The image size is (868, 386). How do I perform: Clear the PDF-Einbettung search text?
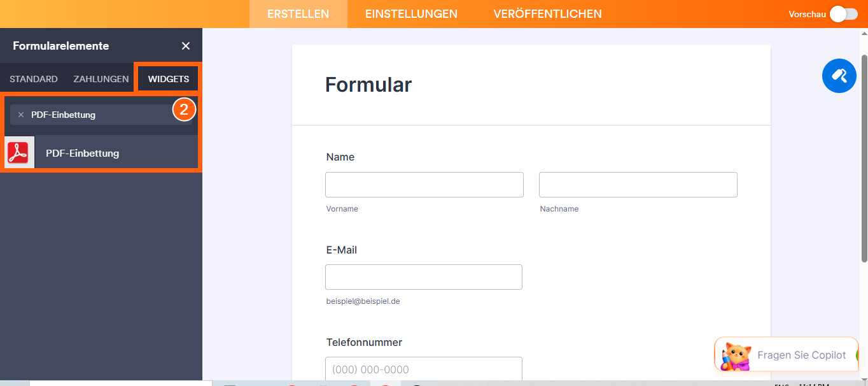21,115
